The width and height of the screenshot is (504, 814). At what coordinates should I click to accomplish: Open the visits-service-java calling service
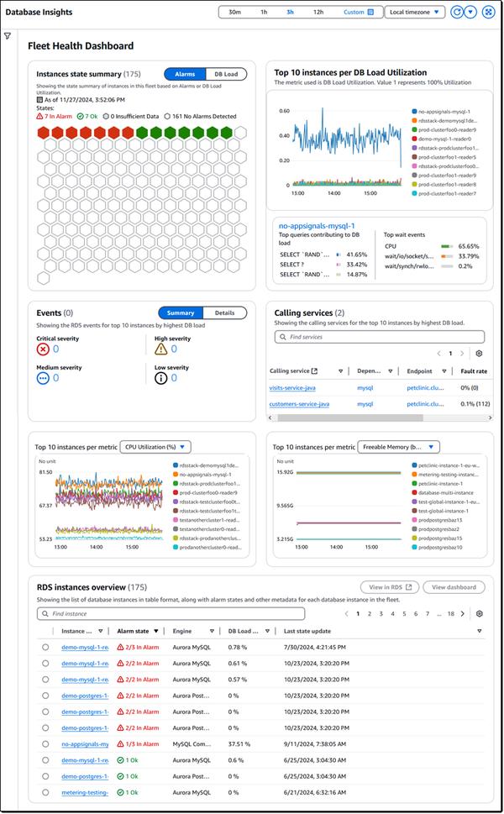pyautogui.click(x=292, y=388)
